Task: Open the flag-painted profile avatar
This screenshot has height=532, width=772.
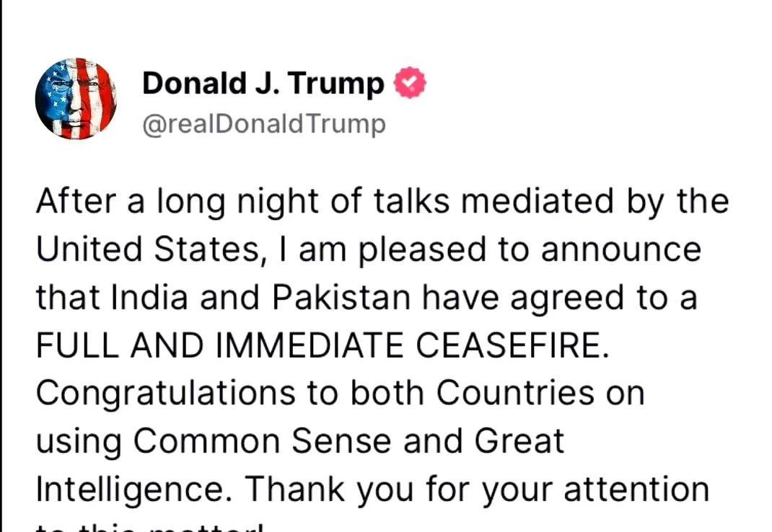Action: [76, 99]
